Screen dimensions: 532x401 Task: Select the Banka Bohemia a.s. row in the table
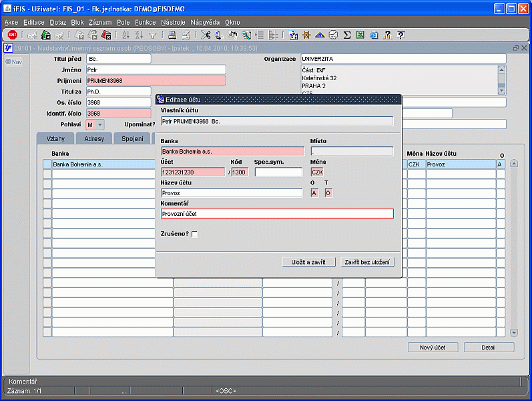pyautogui.click(x=103, y=164)
